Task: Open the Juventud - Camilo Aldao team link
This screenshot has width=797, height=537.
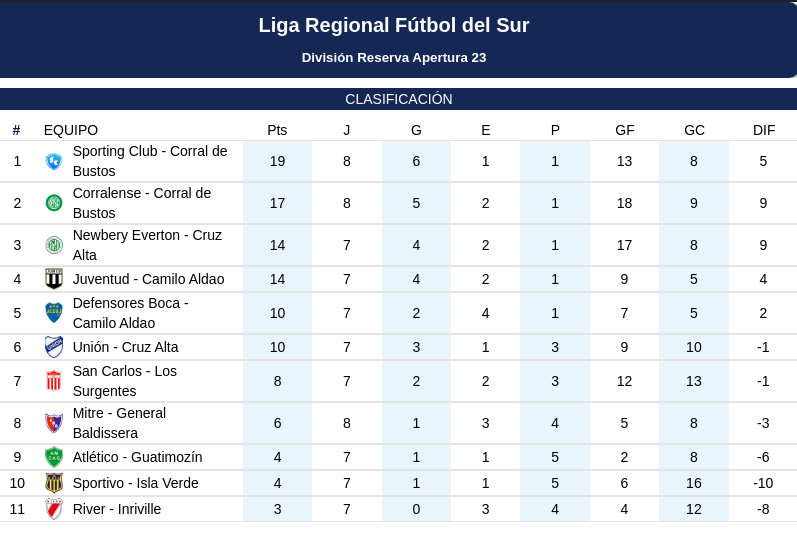Action: pos(148,279)
